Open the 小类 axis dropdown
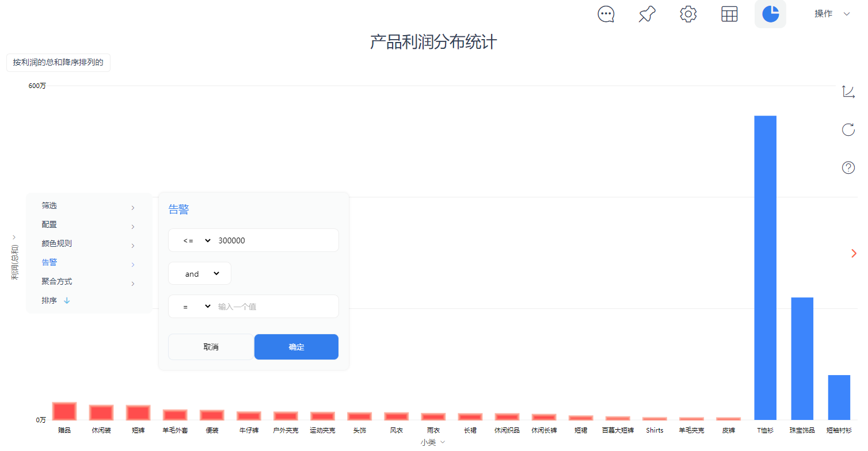This screenshot has height=451, width=868. click(x=432, y=442)
